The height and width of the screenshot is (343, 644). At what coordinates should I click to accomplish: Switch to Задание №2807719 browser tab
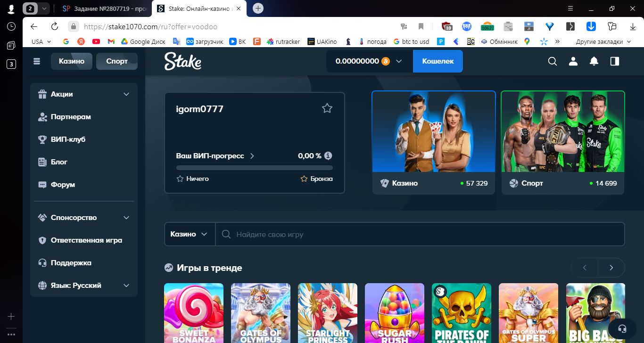(x=105, y=8)
